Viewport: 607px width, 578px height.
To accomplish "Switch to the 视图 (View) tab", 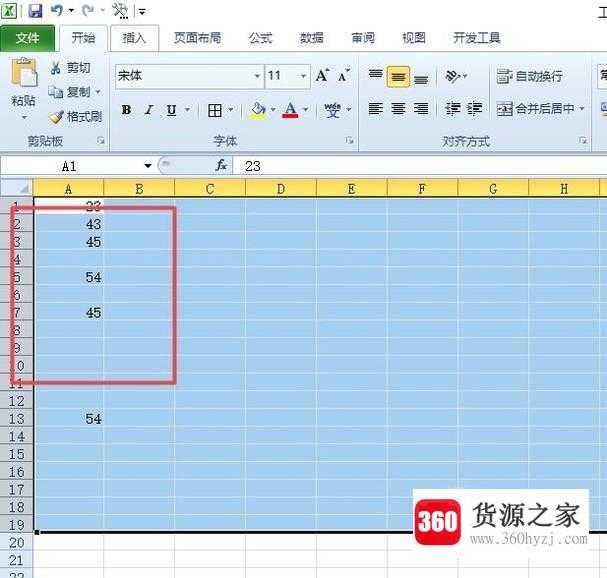I will [x=414, y=38].
